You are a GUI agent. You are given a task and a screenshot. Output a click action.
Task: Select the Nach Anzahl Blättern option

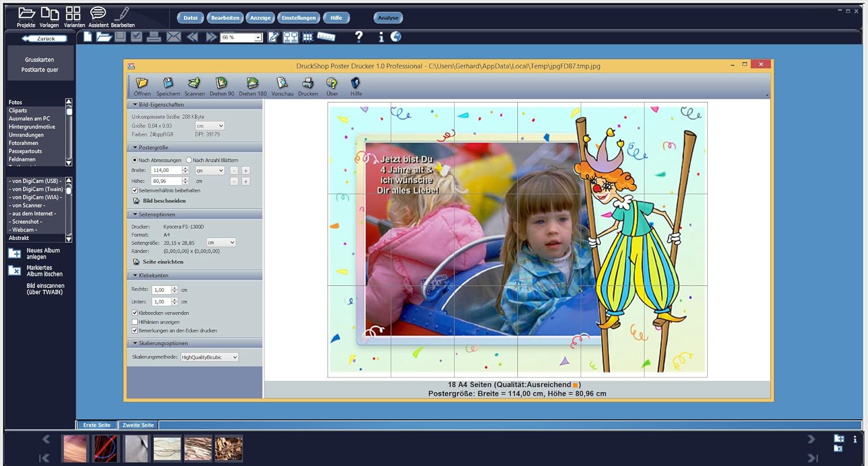point(189,160)
